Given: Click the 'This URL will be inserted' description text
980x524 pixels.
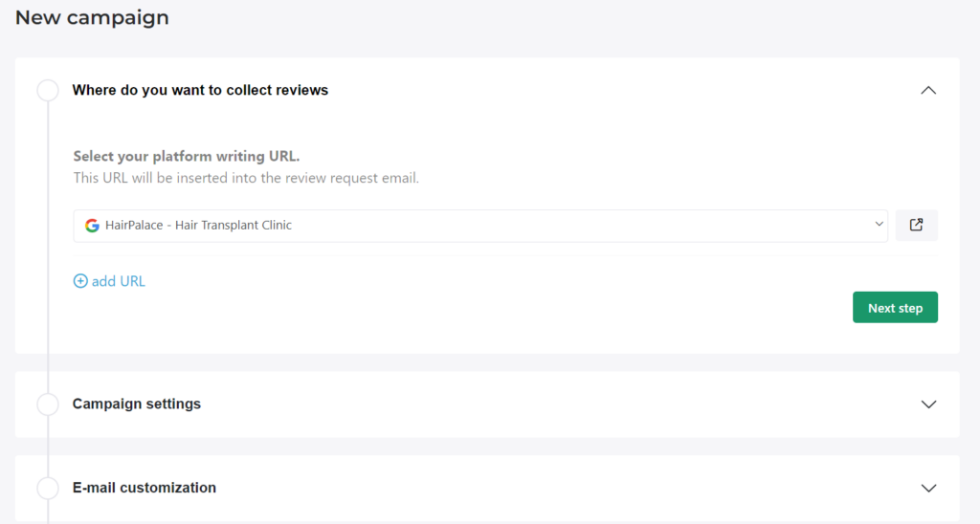Looking at the screenshot, I should click(x=246, y=178).
